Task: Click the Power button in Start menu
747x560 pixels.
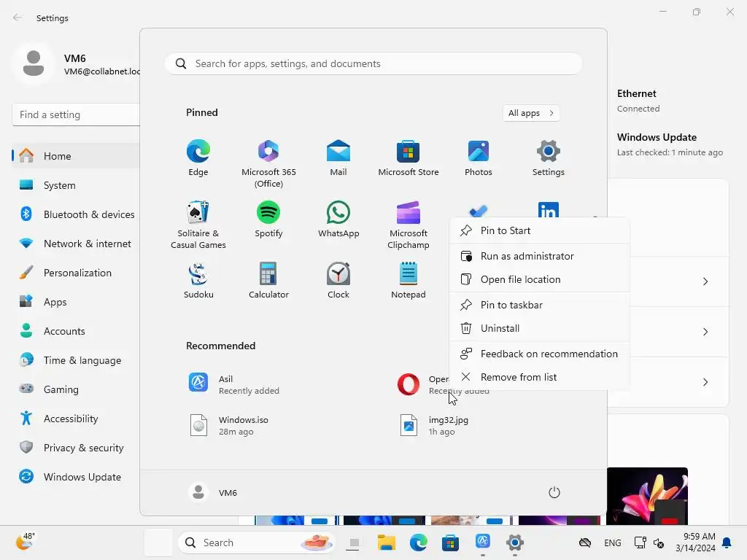Action: 554,492
